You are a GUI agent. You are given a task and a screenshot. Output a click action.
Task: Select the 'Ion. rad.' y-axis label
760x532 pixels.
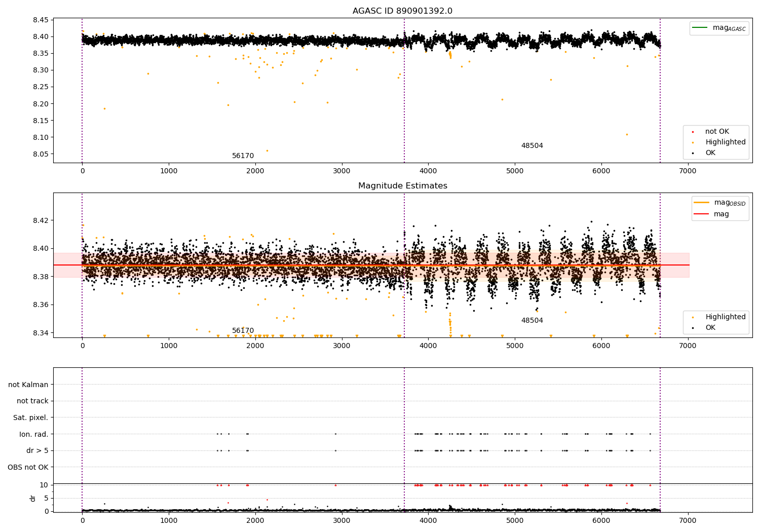click(x=34, y=434)
